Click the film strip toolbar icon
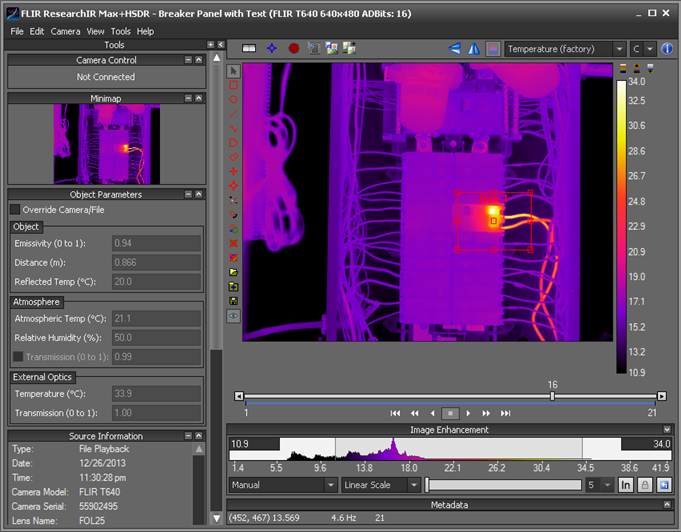 249,48
